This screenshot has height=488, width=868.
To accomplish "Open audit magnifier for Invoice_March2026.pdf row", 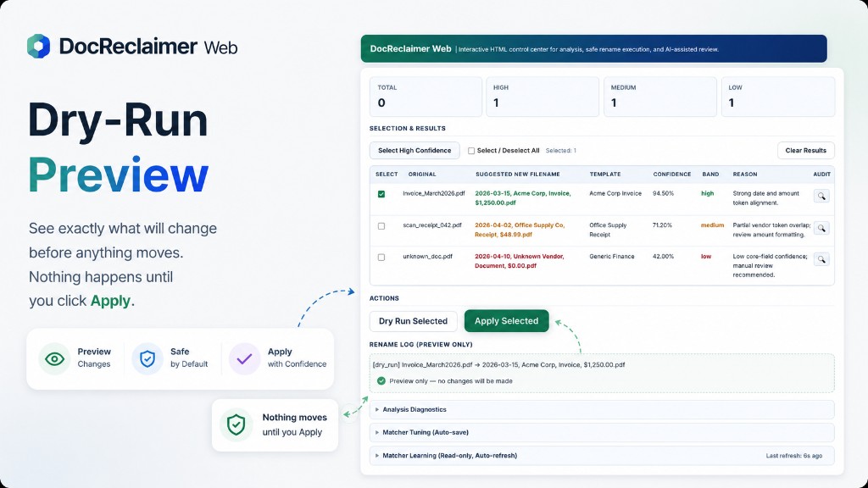I will pyautogui.click(x=821, y=196).
